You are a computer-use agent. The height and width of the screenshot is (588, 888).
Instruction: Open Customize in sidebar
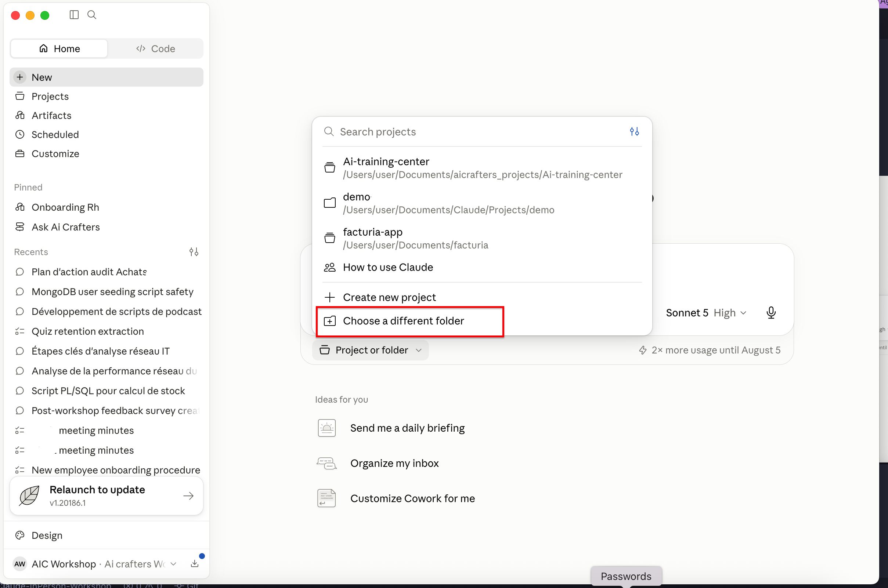(107, 154)
